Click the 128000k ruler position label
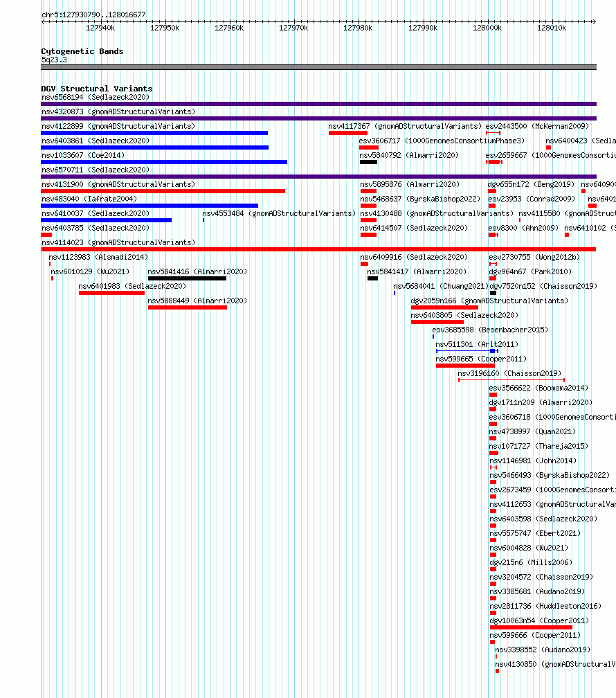Image resolution: width=616 pixels, height=698 pixels. (x=487, y=28)
